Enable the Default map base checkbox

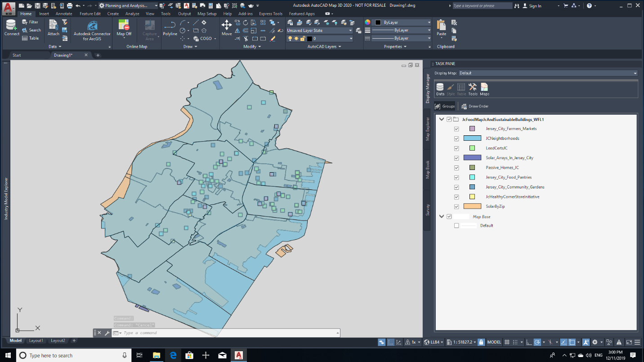tap(456, 226)
